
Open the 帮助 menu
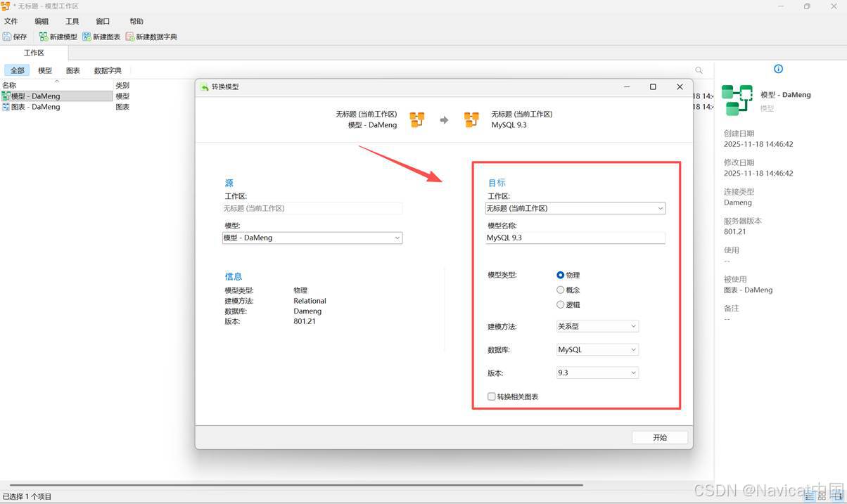[136, 22]
